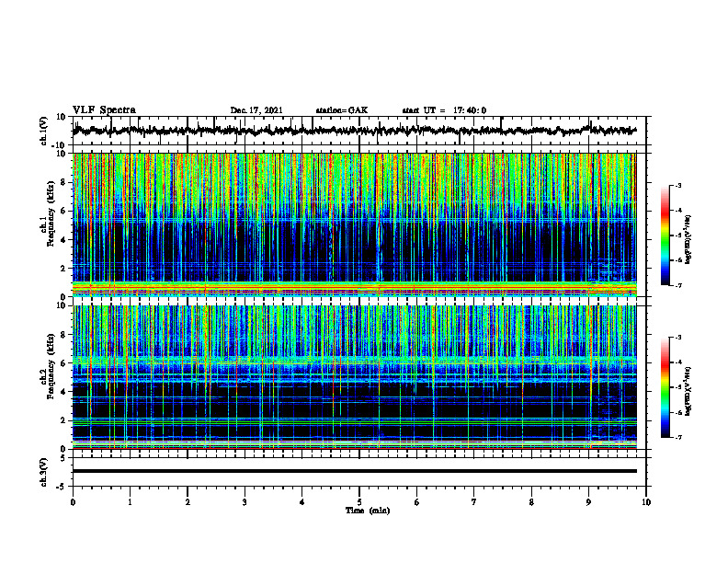Click the ch.1 color bar log(PSD) label
Screen dimensions: 728x563
click(688, 239)
